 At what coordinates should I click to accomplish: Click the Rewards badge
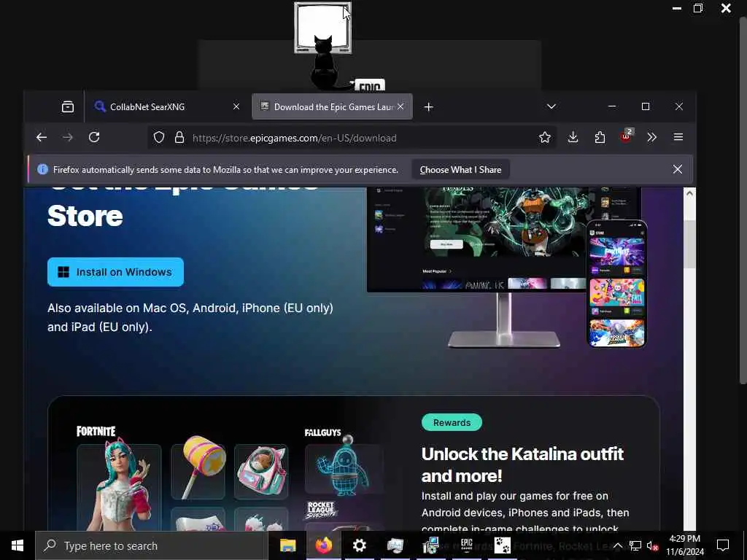(452, 422)
